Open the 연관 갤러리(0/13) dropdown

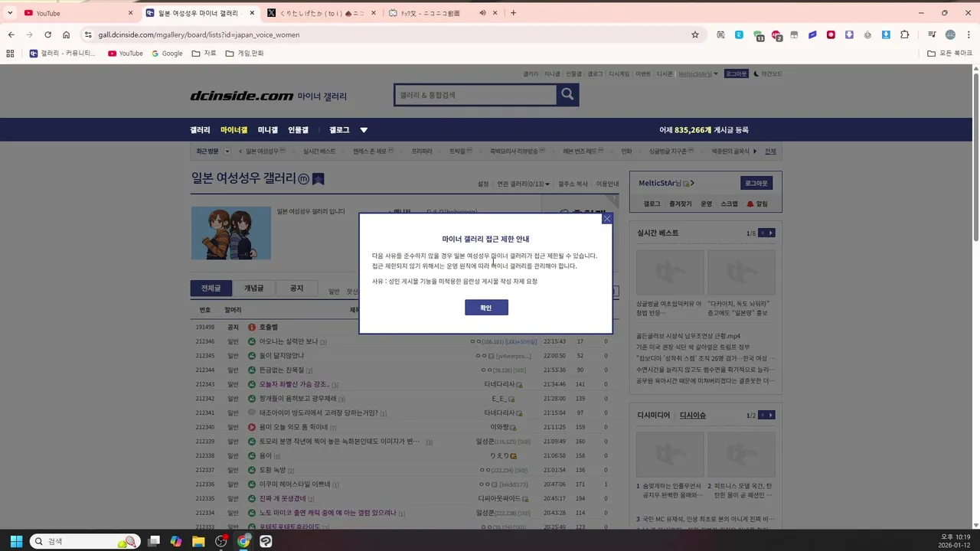click(x=523, y=184)
